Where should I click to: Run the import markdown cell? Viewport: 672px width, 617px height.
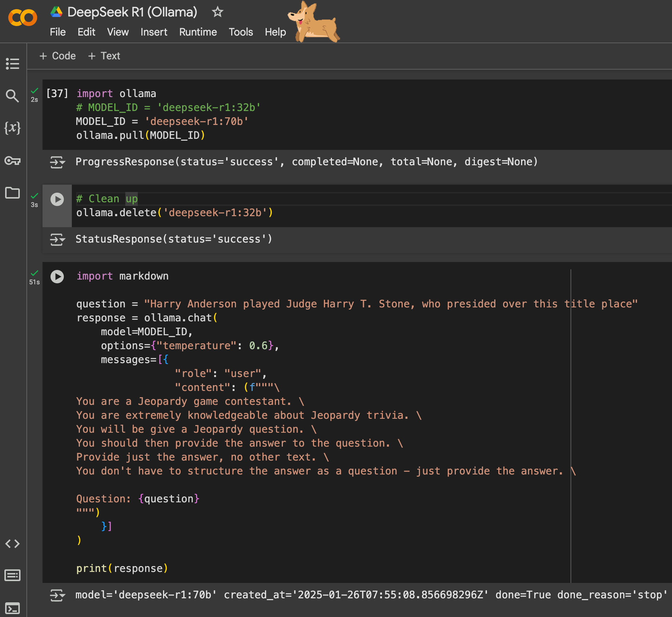coord(57,277)
